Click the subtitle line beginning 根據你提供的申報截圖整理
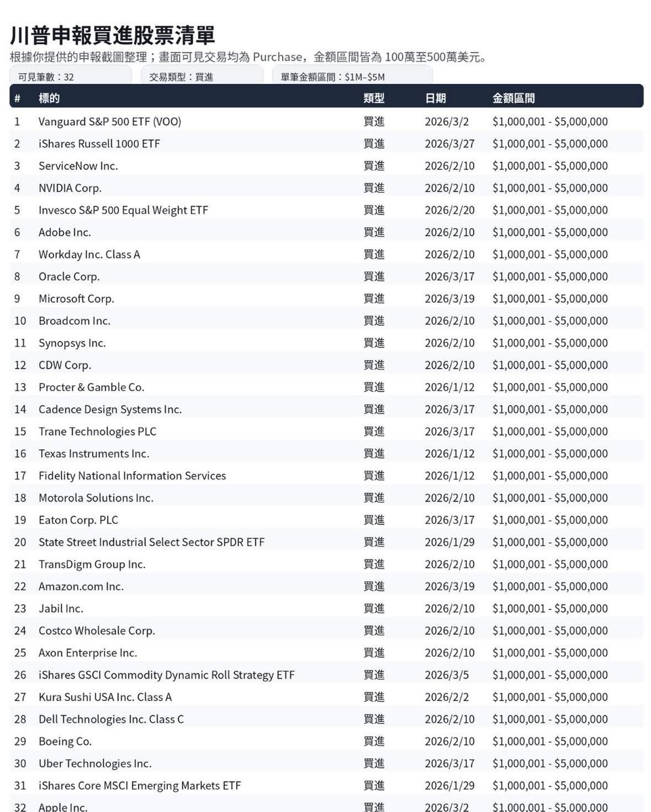The image size is (651, 812). [x=248, y=58]
